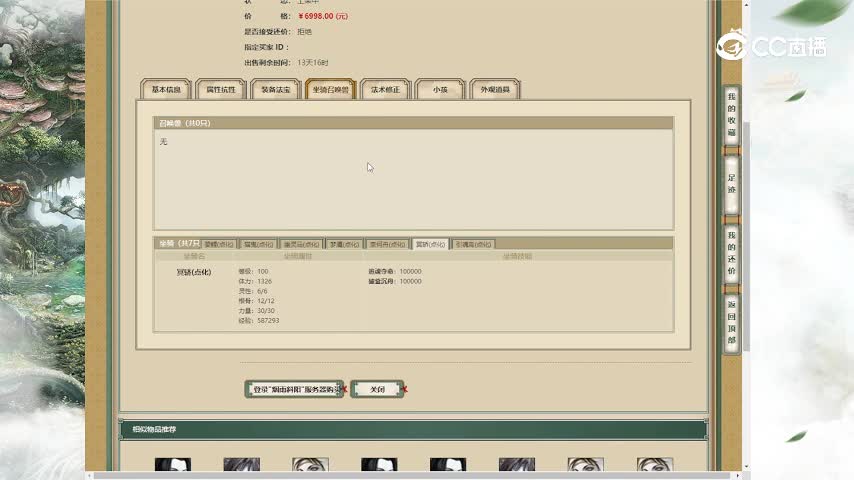Select the 法术修正 tab
This screenshot has width=854, height=480.
pyautogui.click(x=385, y=90)
